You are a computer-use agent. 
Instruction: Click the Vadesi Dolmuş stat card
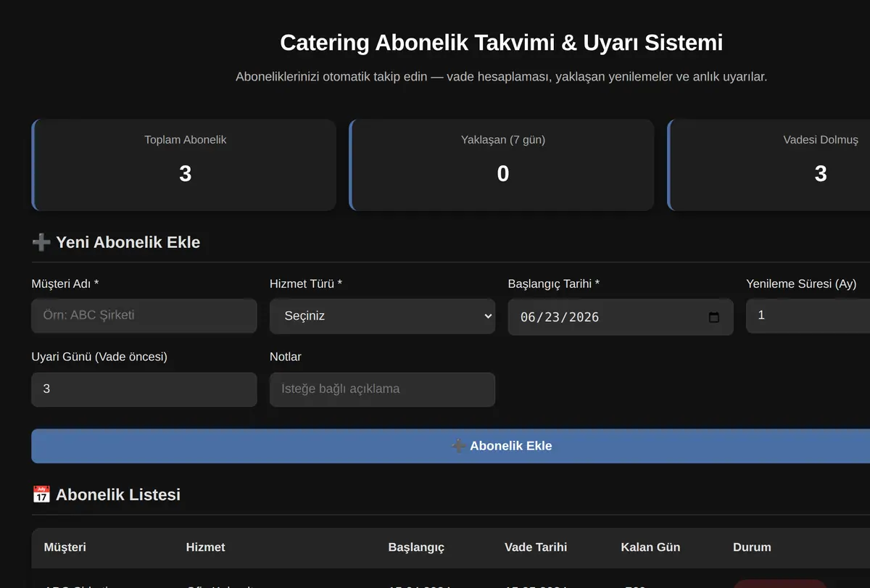pyautogui.click(x=768, y=165)
